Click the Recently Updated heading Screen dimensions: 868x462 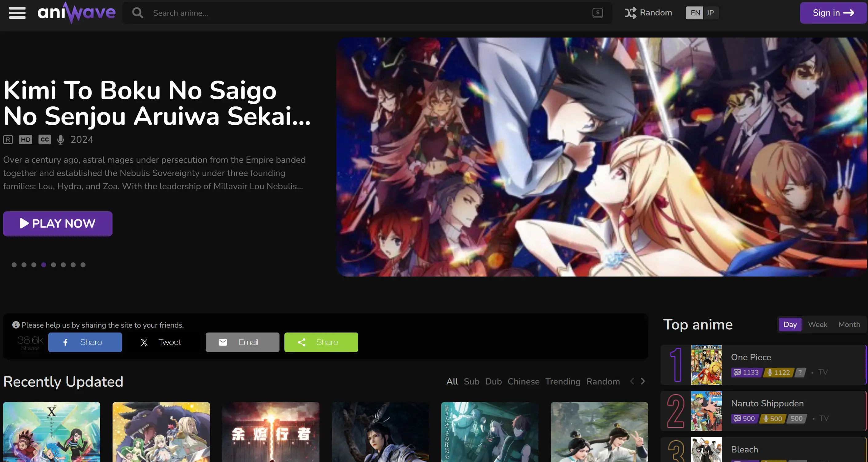[63, 381]
